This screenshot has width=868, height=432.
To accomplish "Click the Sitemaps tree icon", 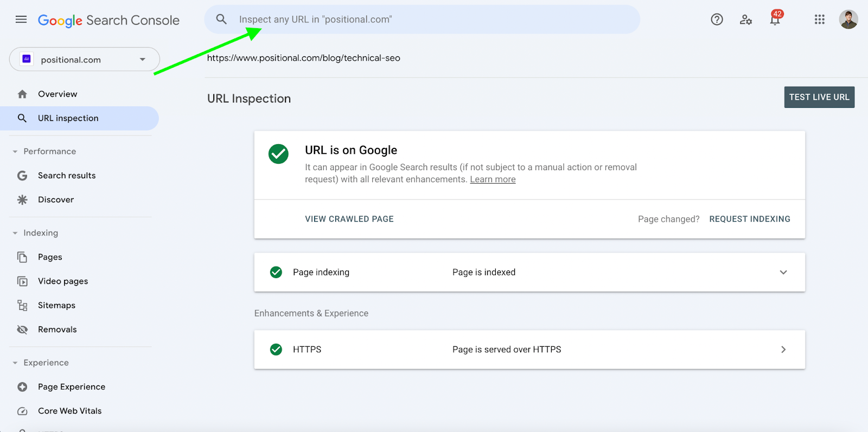I will [x=22, y=305].
